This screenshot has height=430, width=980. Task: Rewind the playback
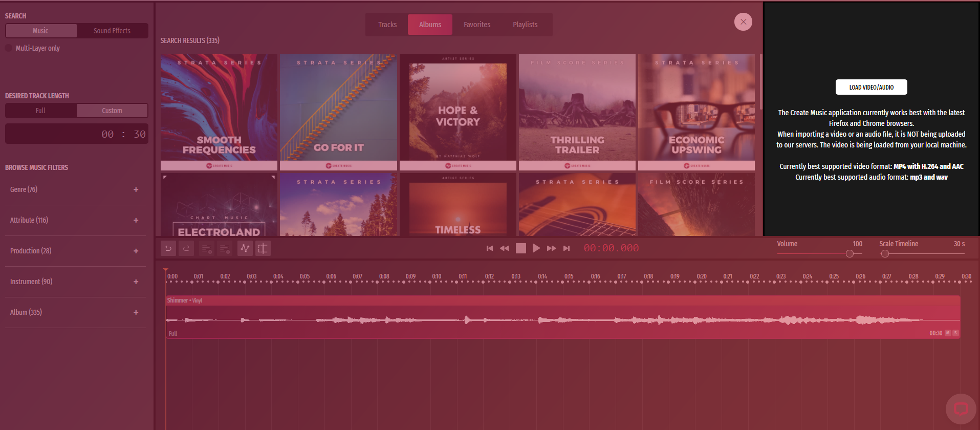[505, 248]
